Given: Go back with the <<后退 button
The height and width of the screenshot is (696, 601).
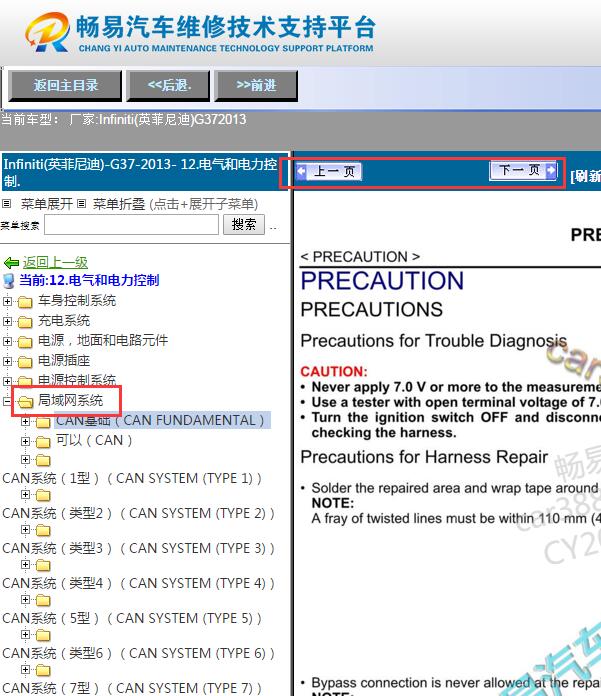Looking at the screenshot, I should tap(168, 85).
